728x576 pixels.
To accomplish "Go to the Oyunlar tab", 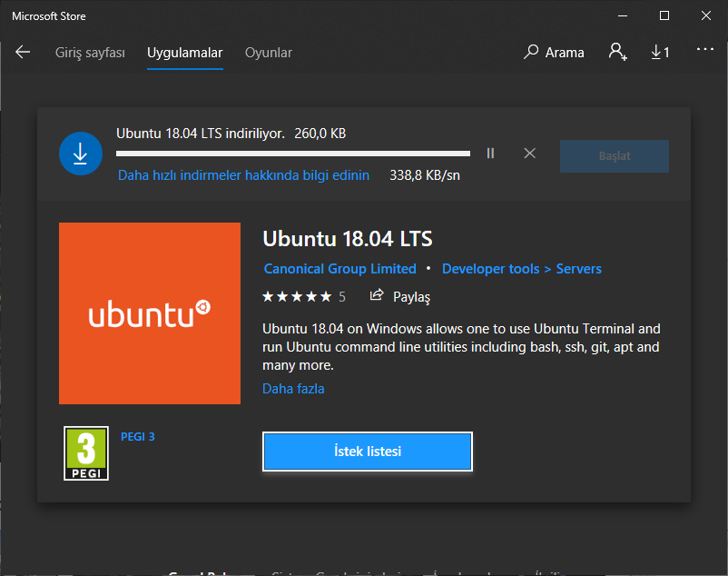I will click(269, 53).
